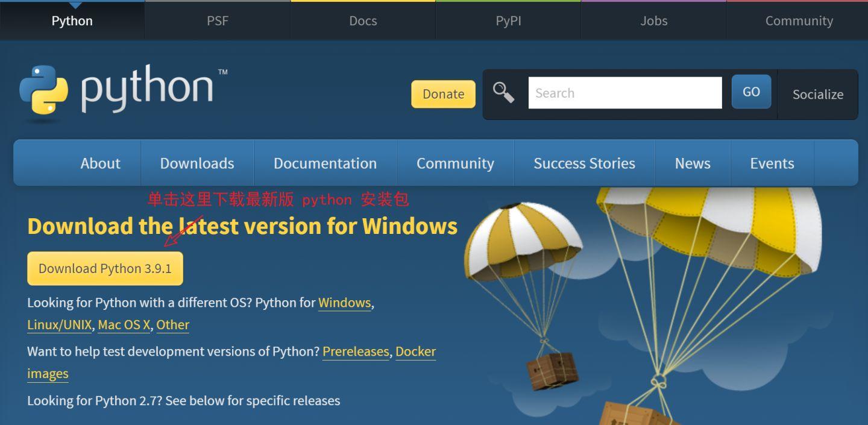Open the Success Stories menu
The width and height of the screenshot is (868, 425).
[x=584, y=163]
